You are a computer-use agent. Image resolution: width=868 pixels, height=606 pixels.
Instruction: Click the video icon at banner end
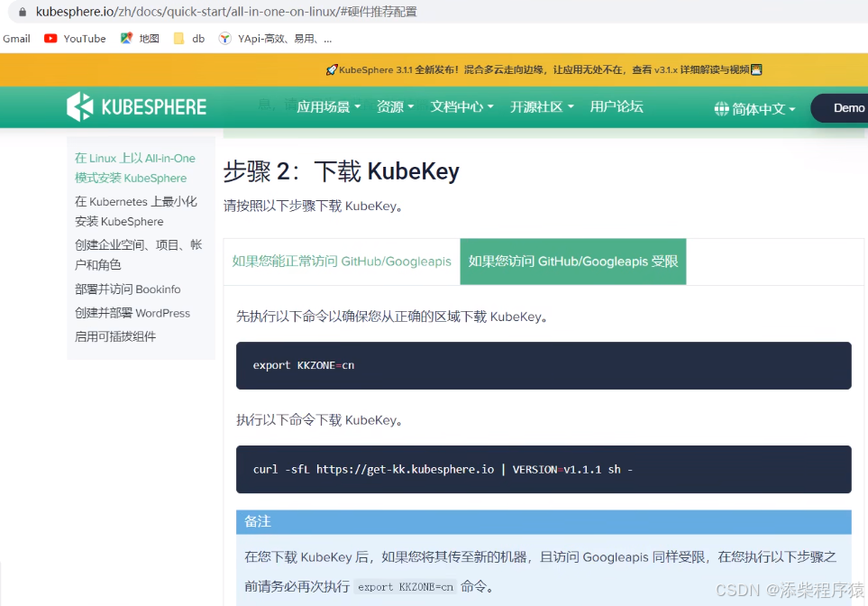click(756, 69)
